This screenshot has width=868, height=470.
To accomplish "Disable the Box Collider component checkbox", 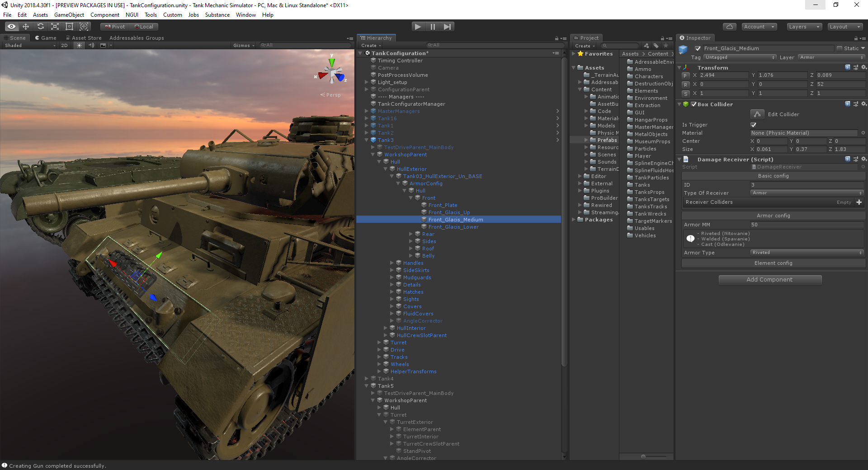I will (693, 104).
